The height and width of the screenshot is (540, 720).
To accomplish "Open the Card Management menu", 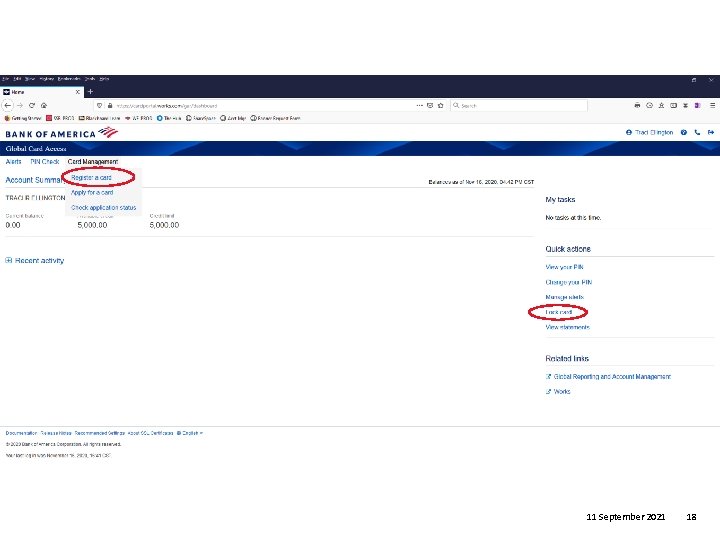I will coord(93,162).
